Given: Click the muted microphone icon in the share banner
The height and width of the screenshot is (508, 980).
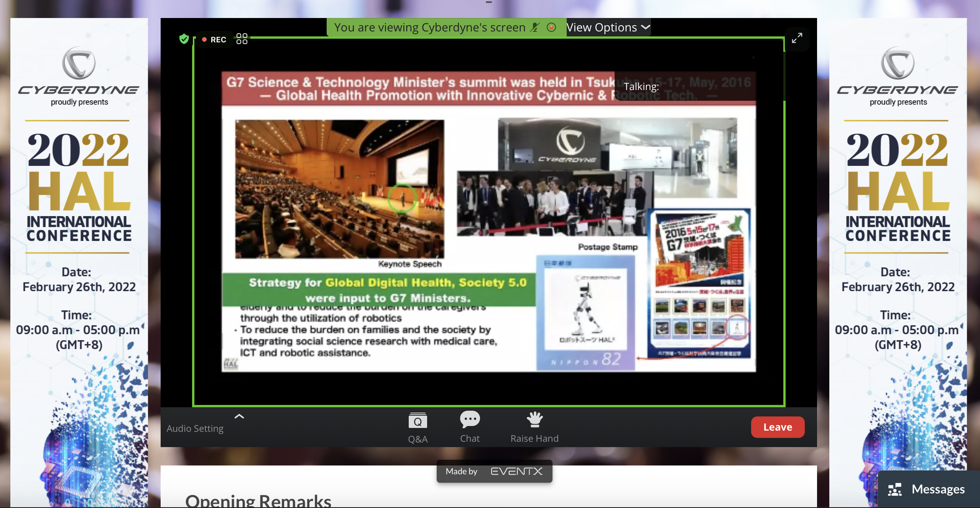Looking at the screenshot, I should pos(535,27).
